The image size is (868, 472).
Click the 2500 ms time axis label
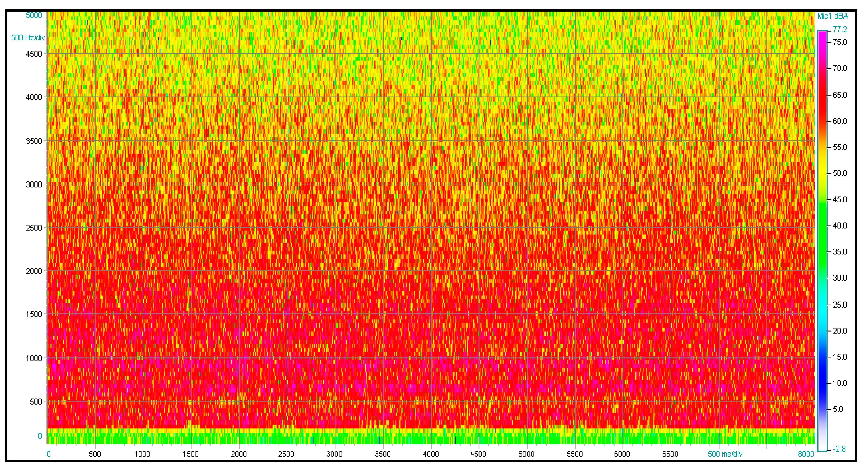(x=286, y=454)
